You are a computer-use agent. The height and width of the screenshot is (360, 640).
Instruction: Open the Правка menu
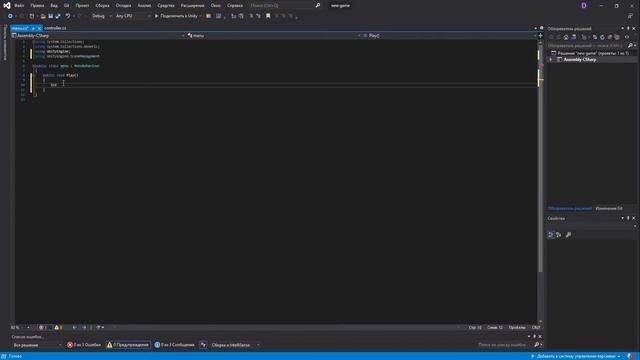(x=37, y=6)
